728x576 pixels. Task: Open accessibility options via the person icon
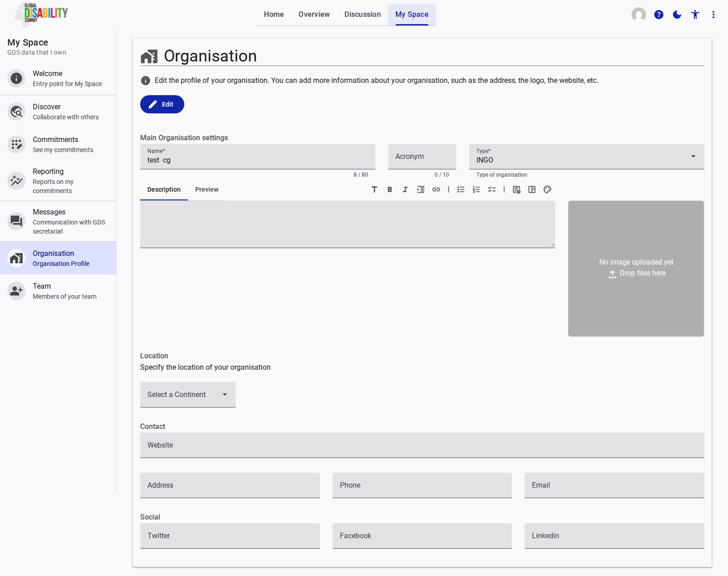click(x=695, y=15)
